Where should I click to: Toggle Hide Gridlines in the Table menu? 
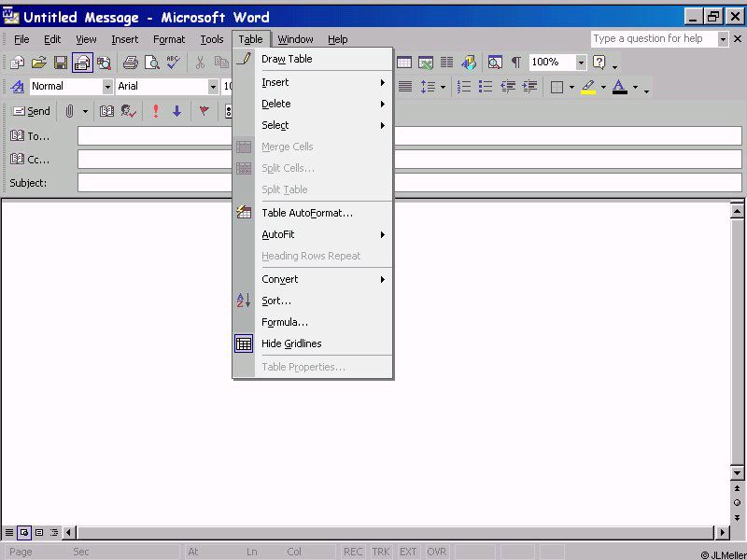coord(291,343)
